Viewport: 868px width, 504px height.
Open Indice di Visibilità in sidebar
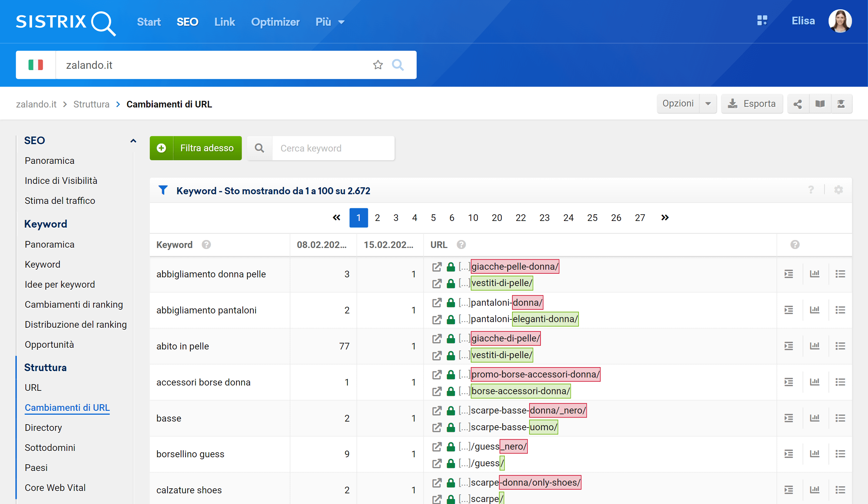(61, 181)
